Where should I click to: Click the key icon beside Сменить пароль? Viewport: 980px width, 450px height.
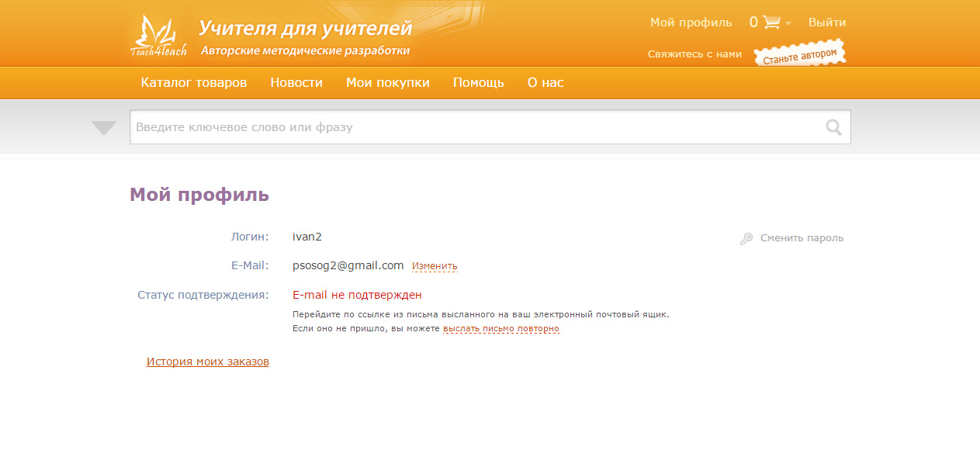pos(746,239)
